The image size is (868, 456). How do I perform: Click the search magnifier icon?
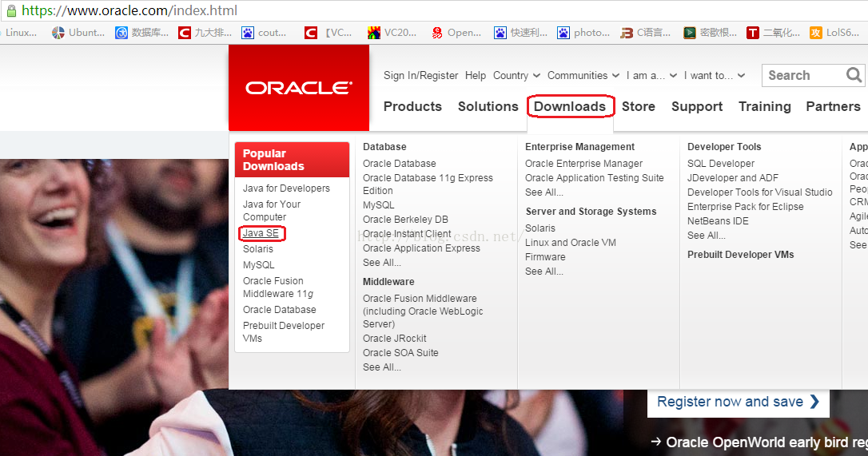854,75
